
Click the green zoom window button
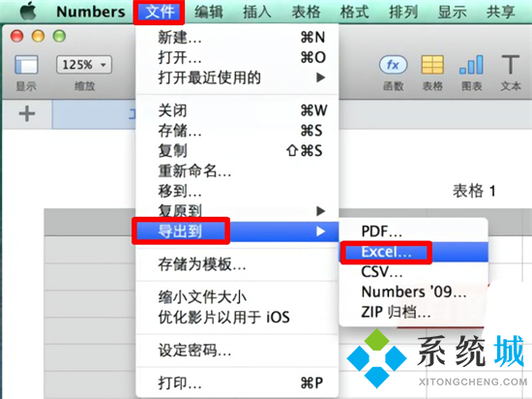[x=59, y=36]
